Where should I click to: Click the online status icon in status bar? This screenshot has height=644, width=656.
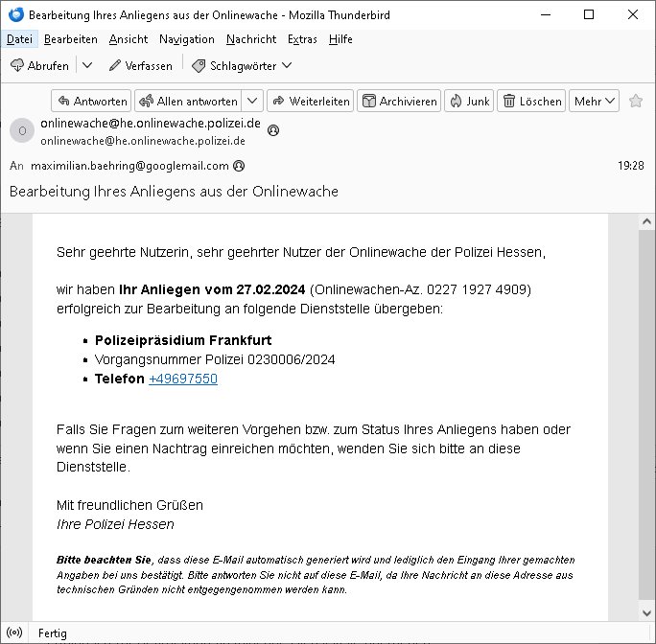click(x=14, y=633)
